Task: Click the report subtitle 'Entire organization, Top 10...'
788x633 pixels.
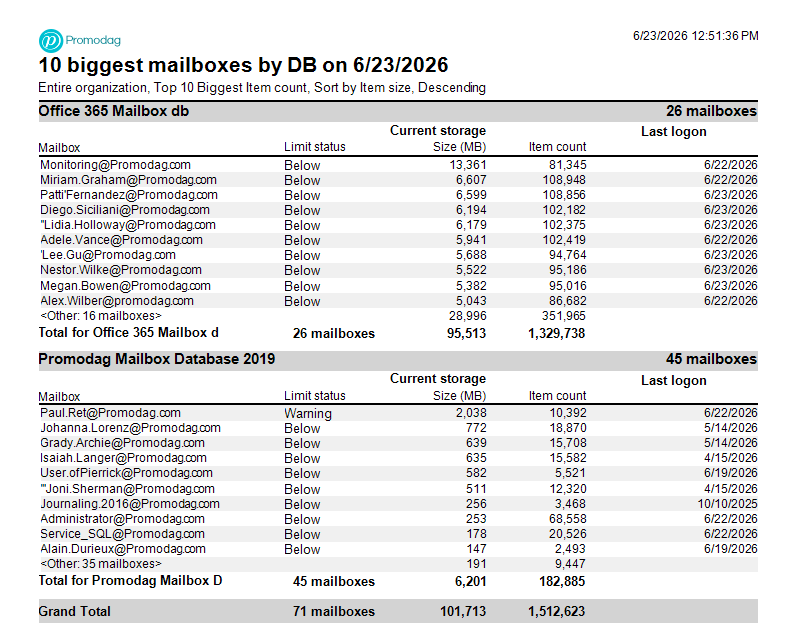Action: point(262,88)
